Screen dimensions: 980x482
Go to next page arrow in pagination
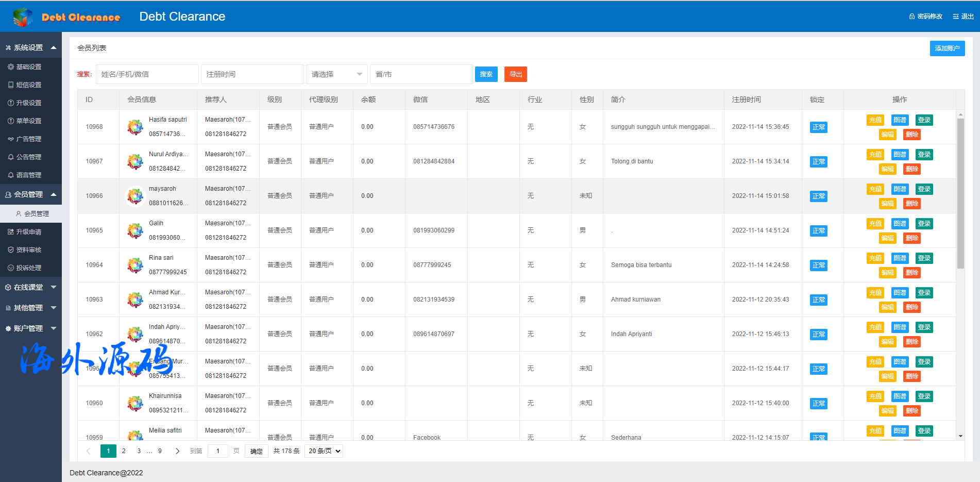[177, 451]
